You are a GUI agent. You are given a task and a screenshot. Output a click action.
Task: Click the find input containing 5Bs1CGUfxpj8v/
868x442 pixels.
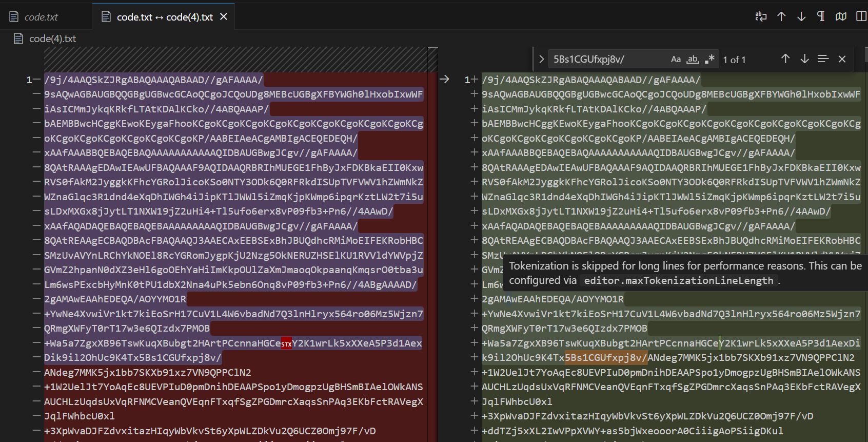pos(608,59)
